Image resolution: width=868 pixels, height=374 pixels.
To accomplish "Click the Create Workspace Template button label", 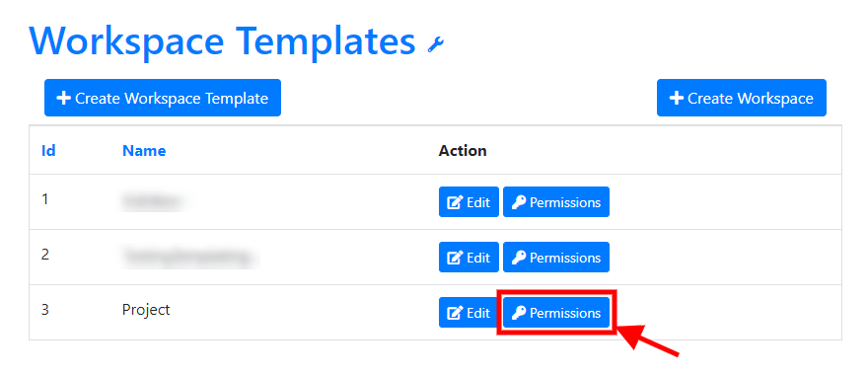I will (172, 98).
